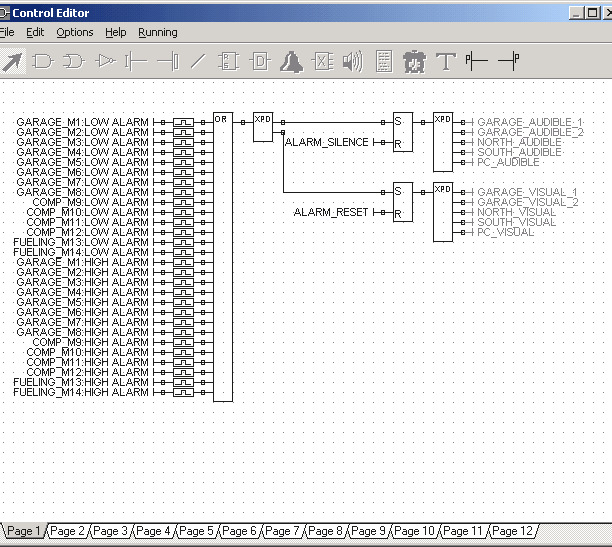Click the COMP_M12:HIGH ALARM input label

(87, 372)
